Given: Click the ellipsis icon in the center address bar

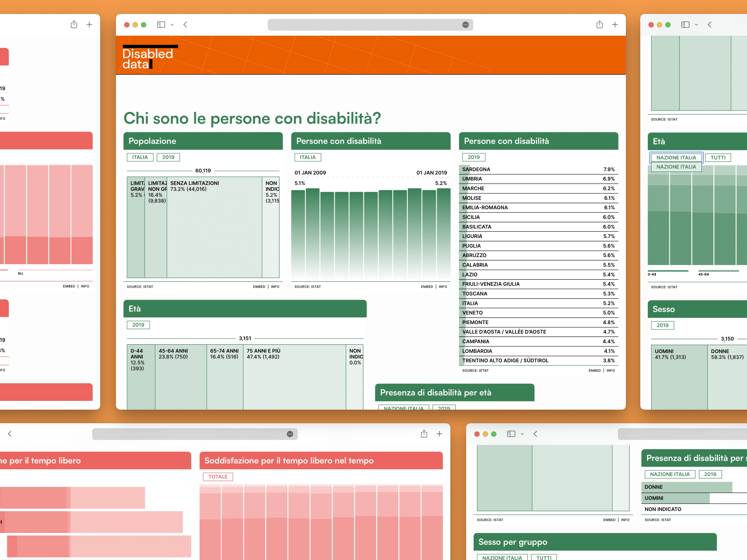Looking at the screenshot, I should coord(465,25).
